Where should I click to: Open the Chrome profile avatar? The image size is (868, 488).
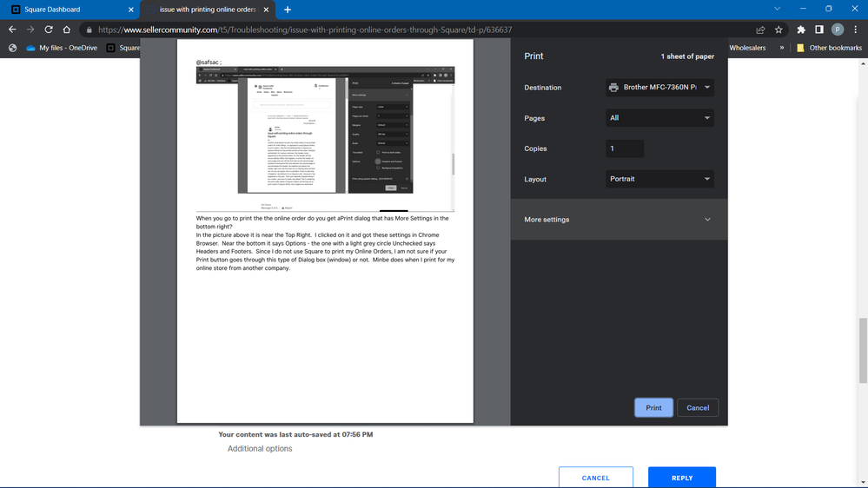(x=838, y=30)
